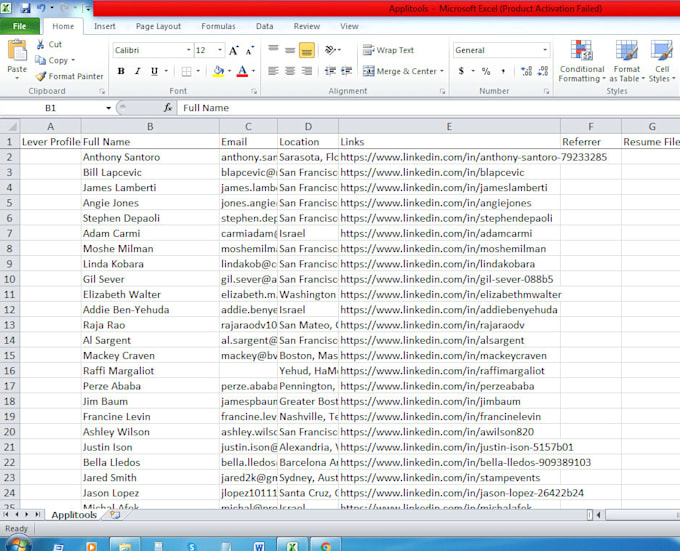The image size is (680, 551).
Task: Expand the Font Color dropdown arrow
Action: [254, 71]
